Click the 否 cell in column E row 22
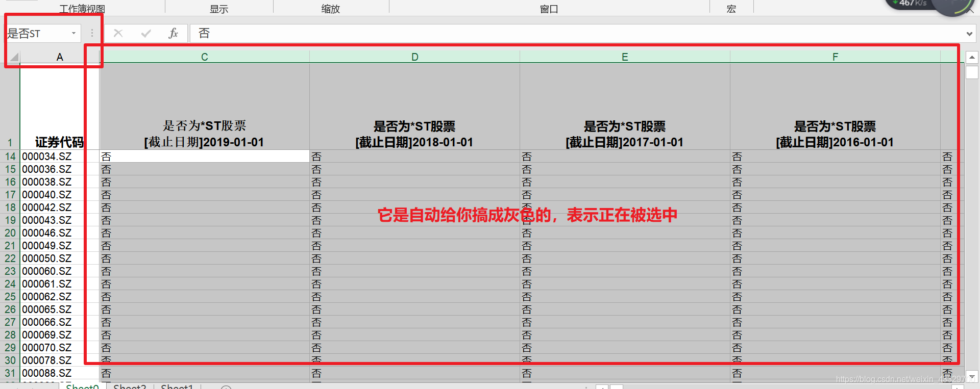This screenshot has width=980, height=389. tap(625, 258)
